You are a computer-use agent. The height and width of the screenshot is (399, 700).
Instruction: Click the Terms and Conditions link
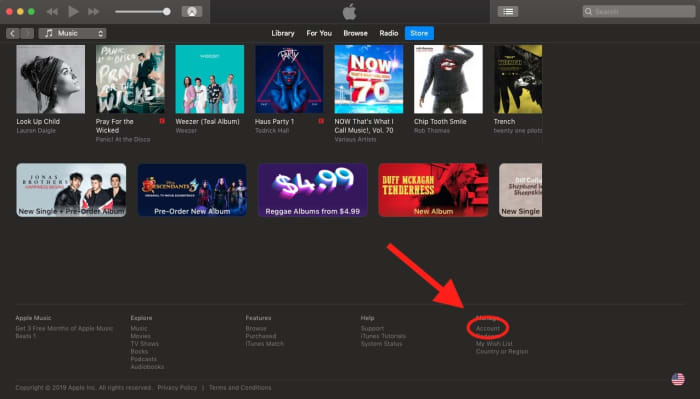pos(240,387)
